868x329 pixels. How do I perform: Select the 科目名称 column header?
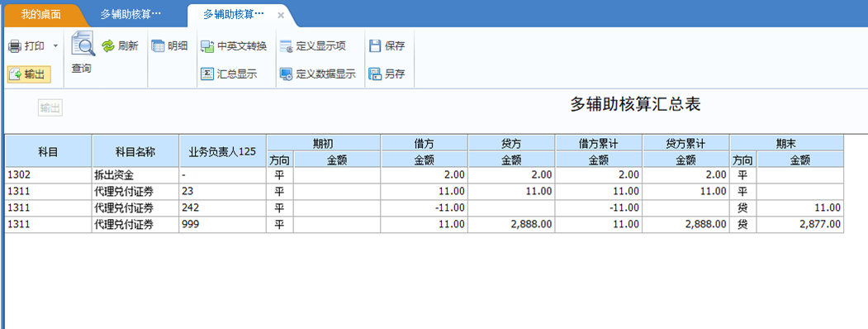(x=135, y=150)
